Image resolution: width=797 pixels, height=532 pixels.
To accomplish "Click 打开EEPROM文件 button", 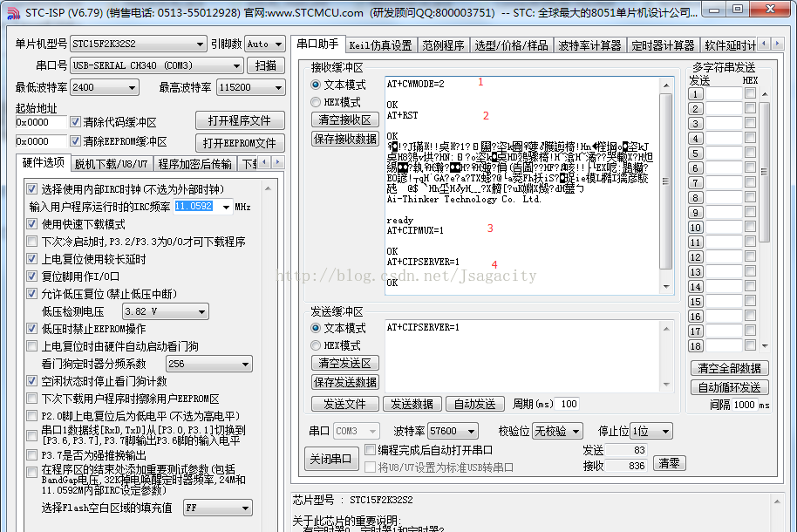I will [240, 143].
